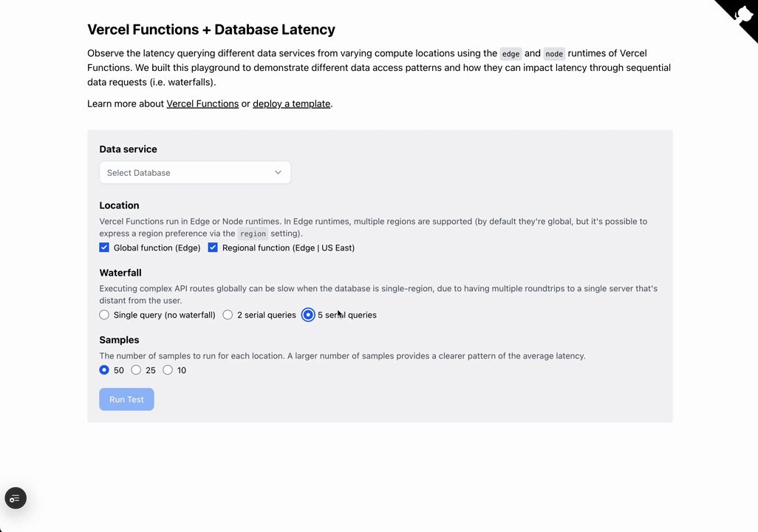Click the Data service heading
This screenshot has height=532, width=758.
click(128, 149)
